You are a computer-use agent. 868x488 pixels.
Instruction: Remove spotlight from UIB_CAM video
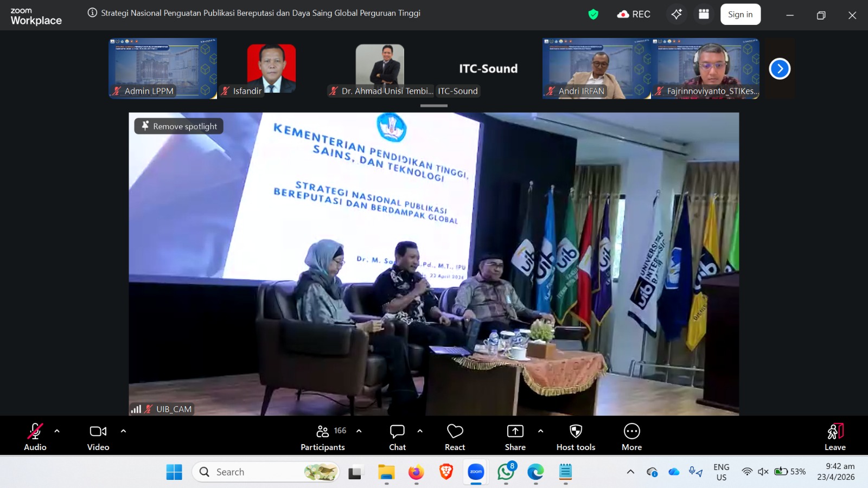tap(179, 126)
